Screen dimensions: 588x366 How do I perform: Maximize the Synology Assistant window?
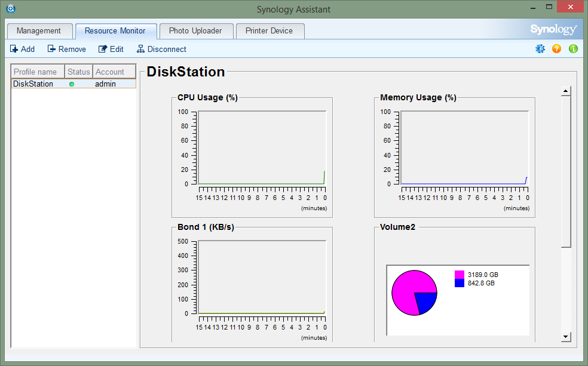[x=549, y=7]
